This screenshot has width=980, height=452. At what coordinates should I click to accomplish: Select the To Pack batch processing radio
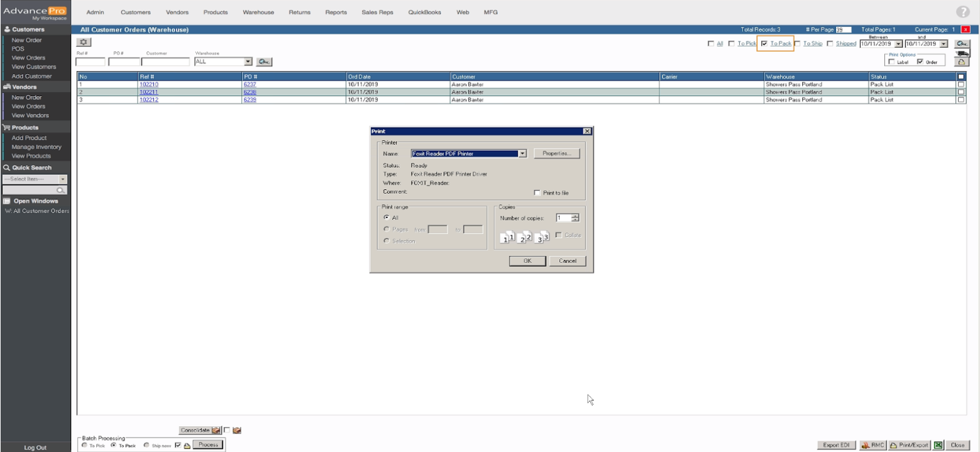click(113, 445)
